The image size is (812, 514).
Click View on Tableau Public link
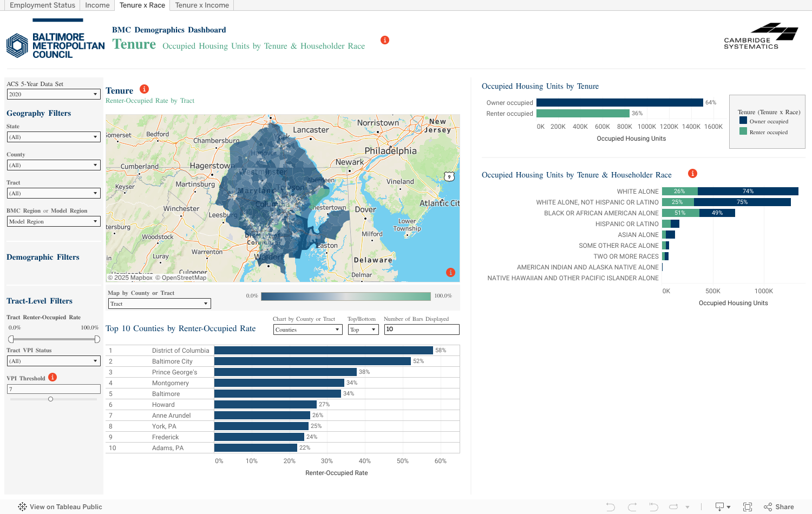tap(60, 507)
